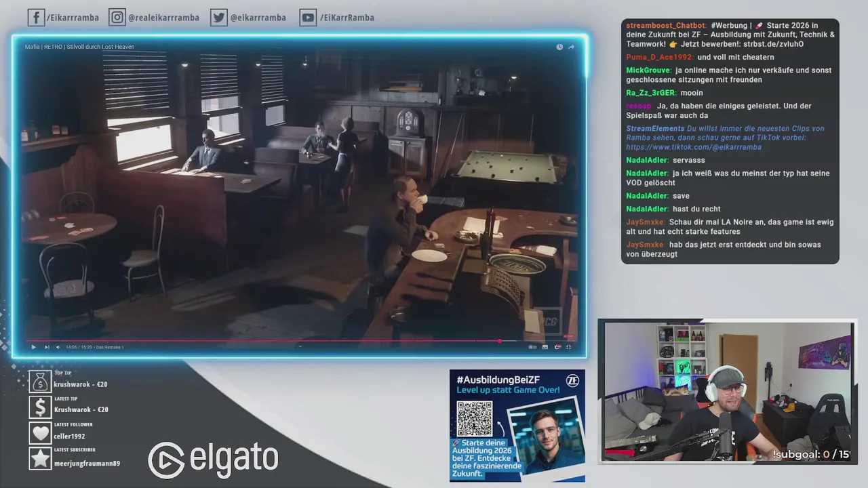The height and width of the screenshot is (488, 868).
Task: Click the Instagram icon in overlay header
Action: click(x=117, y=18)
